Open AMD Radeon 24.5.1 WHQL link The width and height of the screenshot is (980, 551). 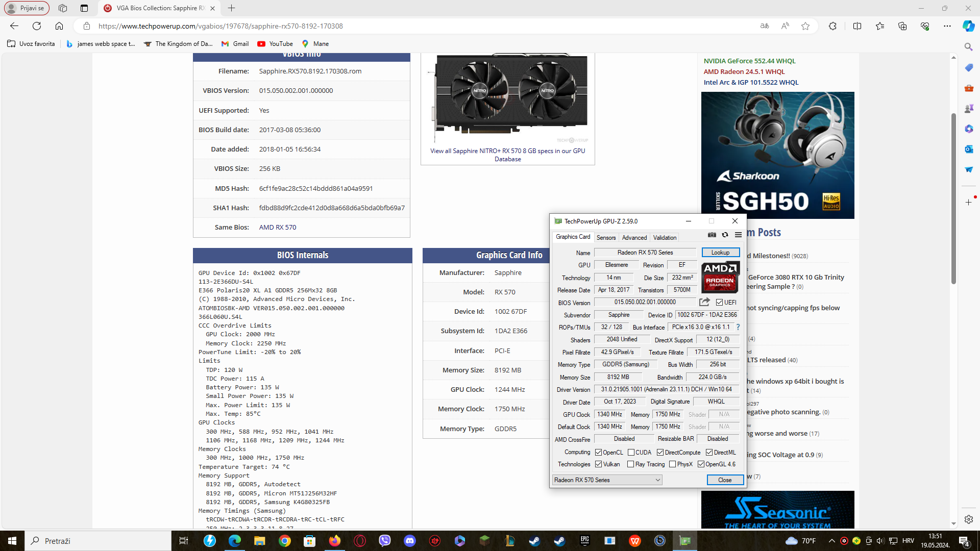744,72
